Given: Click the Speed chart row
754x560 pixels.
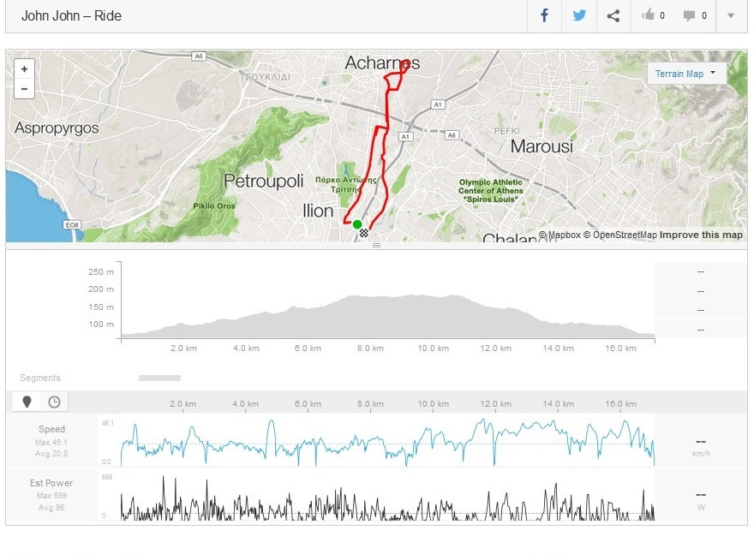Looking at the screenshot, I should pyautogui.click(x=387, y=441).
